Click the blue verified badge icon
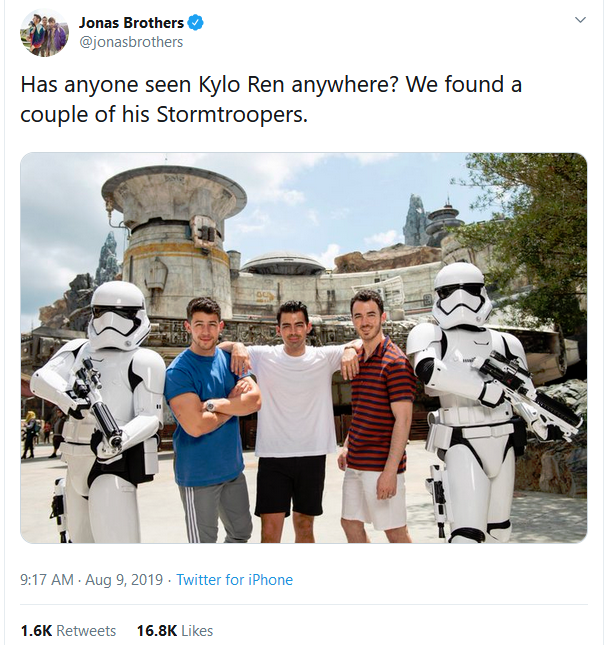607x645 pixels. pyautogui.click(x=195, y=23)
